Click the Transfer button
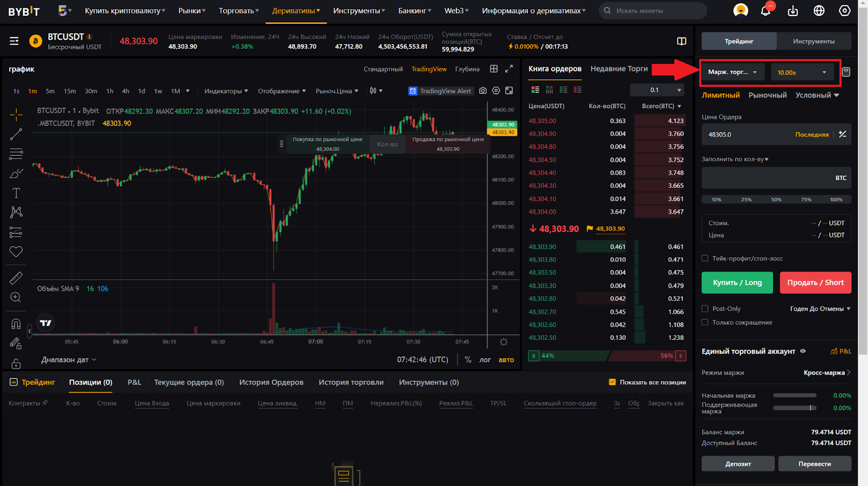Viewport: 868px width, 486px height. tap(814, 464)
